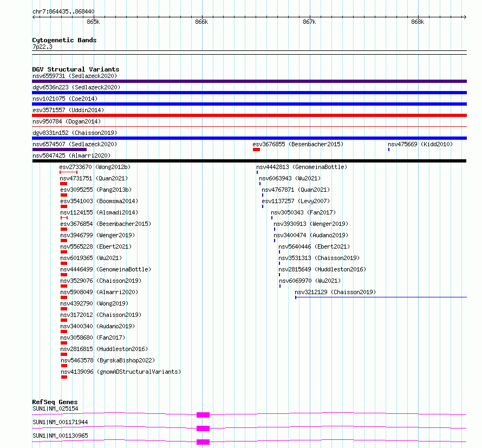The height and width of the screenshot is (448, 482).
Task: Click the SUN1|NM_025154 transcript label
Action: click(55, 408)
